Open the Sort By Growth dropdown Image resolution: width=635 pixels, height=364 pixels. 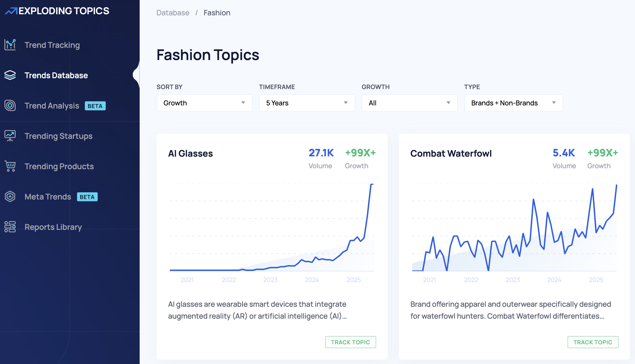coord(204,103)
